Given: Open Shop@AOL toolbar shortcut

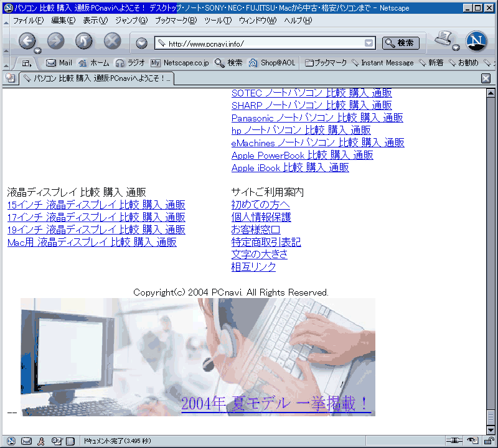Looking at the screenshot, I should point(272,63).
